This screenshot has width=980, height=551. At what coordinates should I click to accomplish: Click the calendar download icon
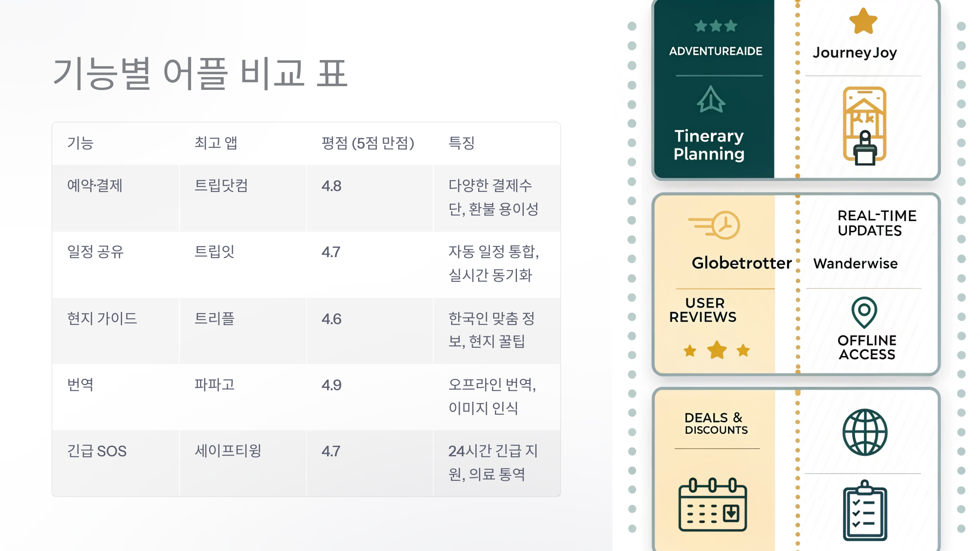point(713,504)
